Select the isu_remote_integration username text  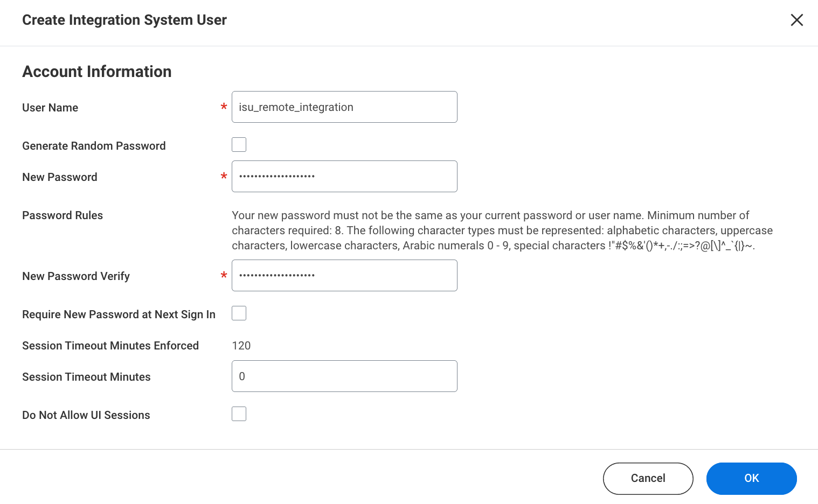pos(296,107)
